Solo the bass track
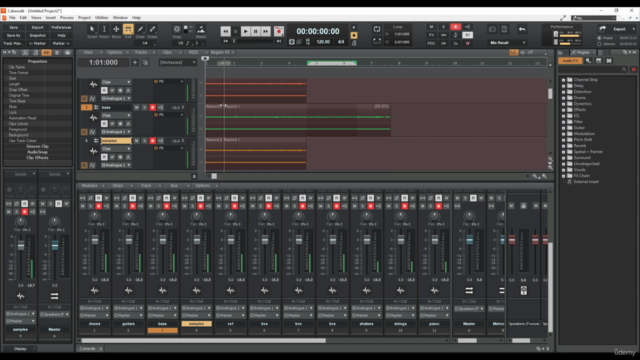This screenshot has width=640, height=360. [x=144, y=107]
